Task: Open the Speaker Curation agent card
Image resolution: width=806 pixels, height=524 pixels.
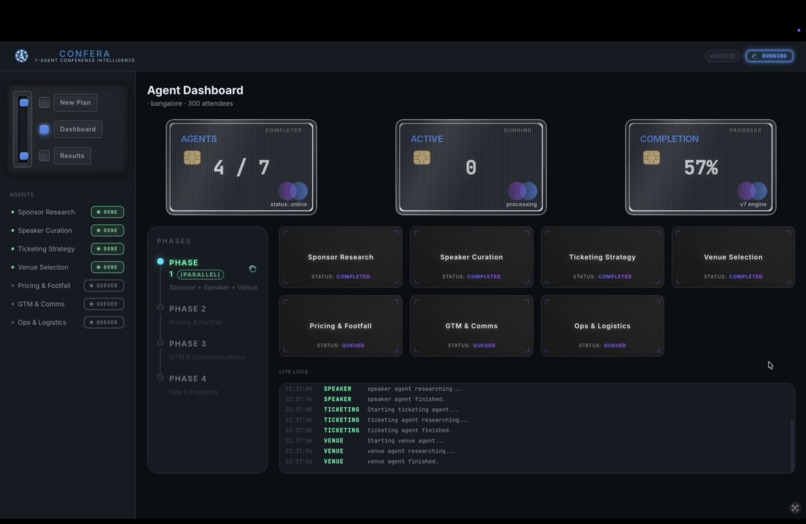Action: tap(471, 257)
